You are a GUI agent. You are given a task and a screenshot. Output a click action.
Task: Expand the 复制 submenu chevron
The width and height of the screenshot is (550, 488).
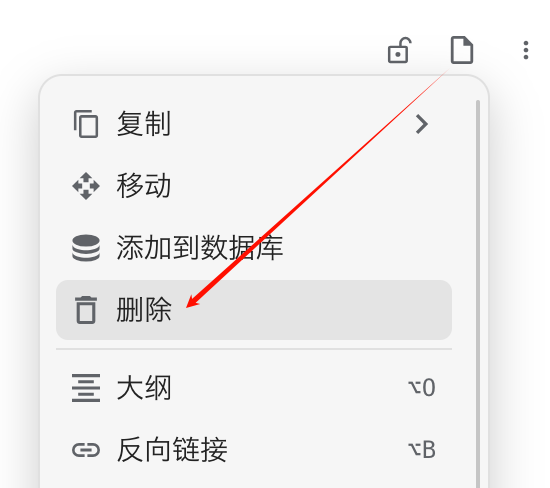422,124
